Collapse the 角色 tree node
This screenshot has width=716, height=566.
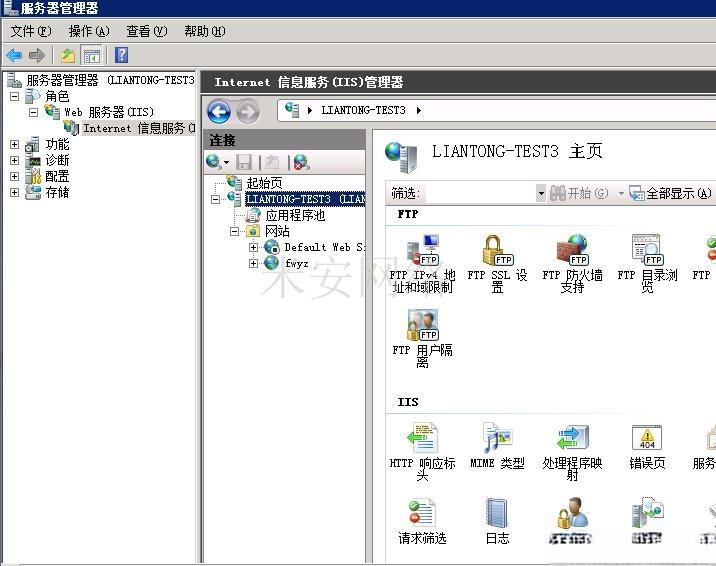point(15,96)
